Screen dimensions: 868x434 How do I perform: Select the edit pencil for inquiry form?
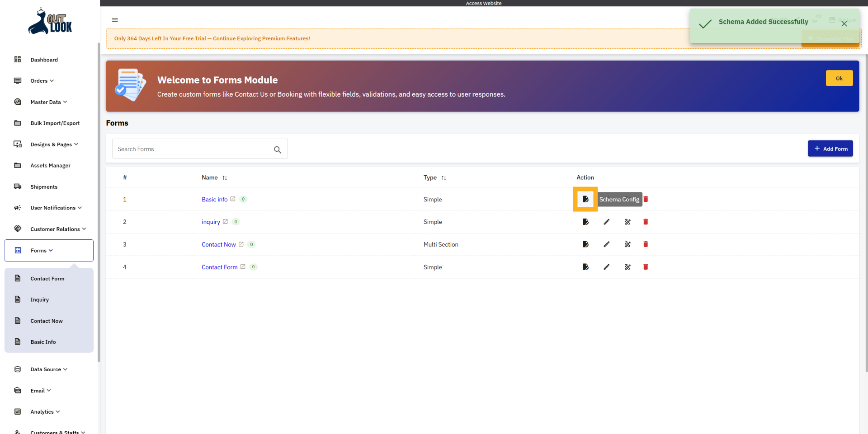pos(607,222)
